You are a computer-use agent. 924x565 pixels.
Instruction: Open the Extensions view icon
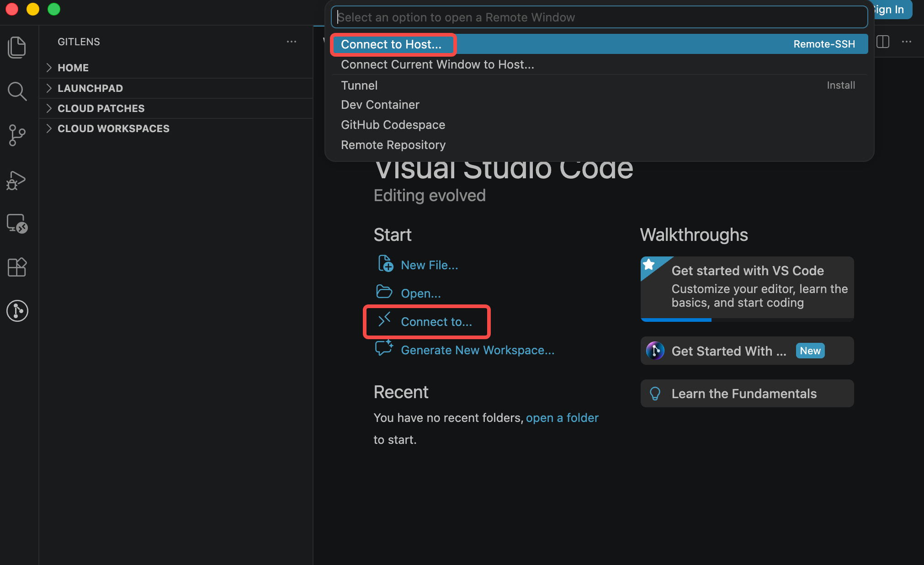(17, 267)
